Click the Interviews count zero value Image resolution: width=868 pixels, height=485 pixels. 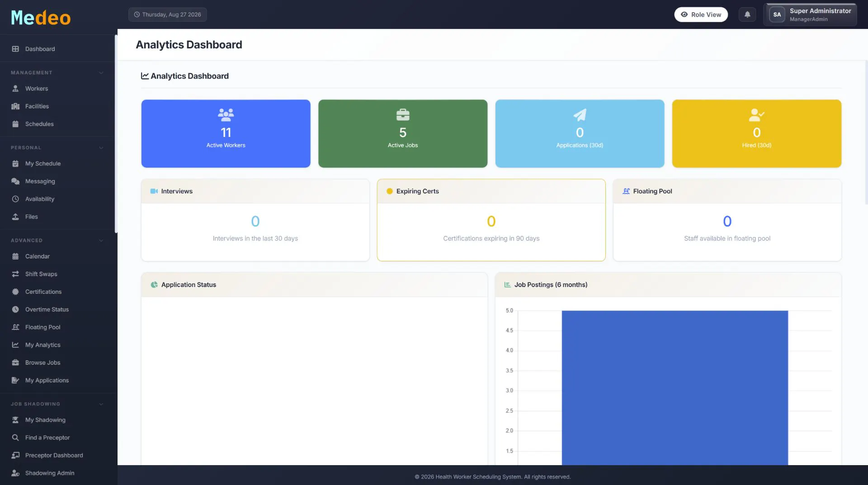click(255, 221)
